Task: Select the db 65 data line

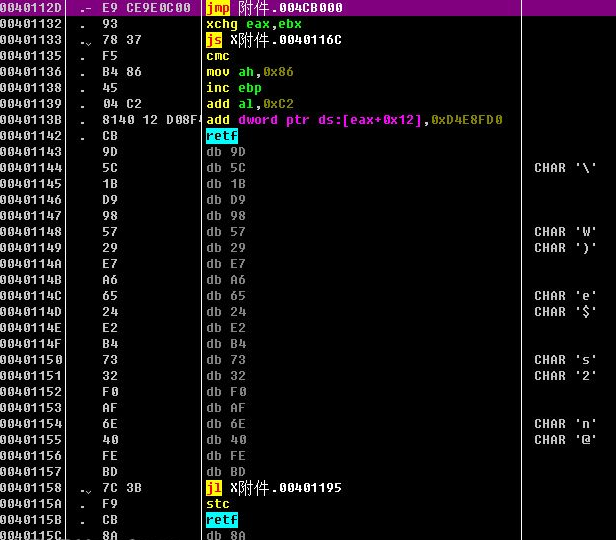Action: (x=226, y=296)
